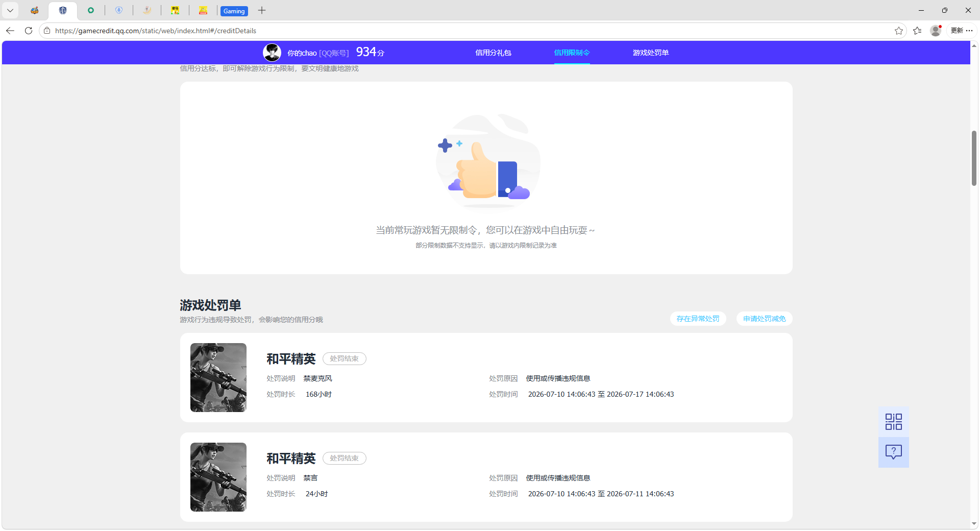Expand the tab list chevron
This screenshot has height=531, width=980.
(x=10, y=10)
